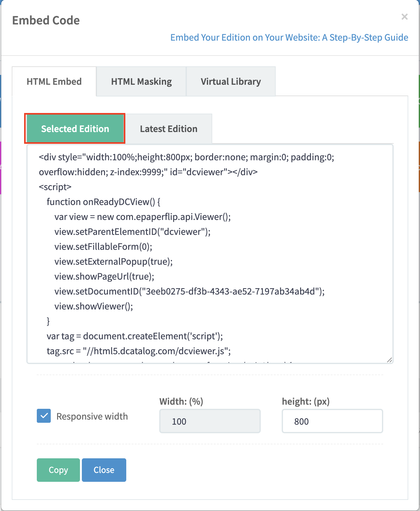420x511 pixels.
Task: Select the Latest Edition tab
Action: click(x=168, y=129)
